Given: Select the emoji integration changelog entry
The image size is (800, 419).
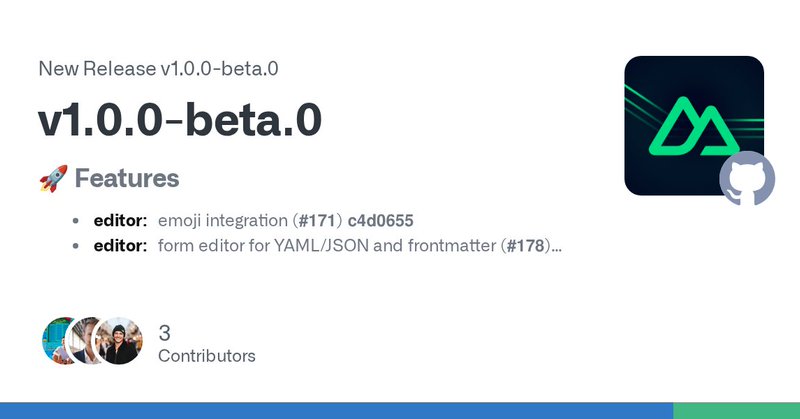Looking at the screenshot, I should [x=254, y=220].
